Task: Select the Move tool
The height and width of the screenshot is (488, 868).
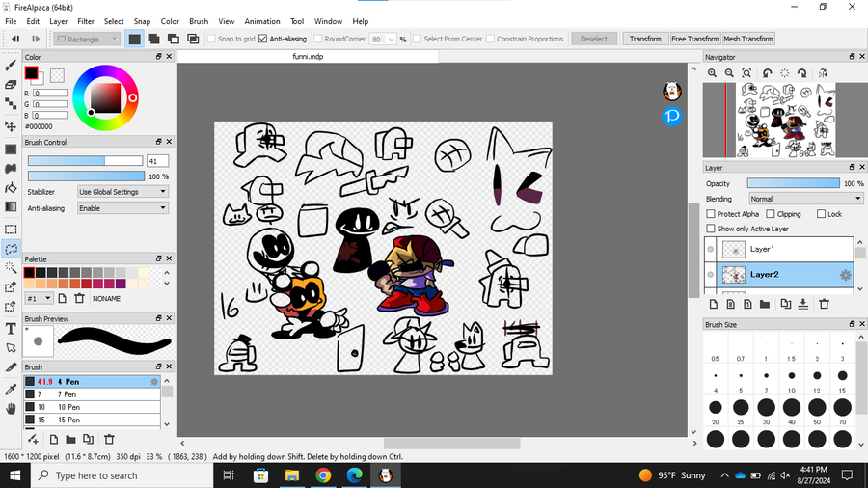Action: (x=11, y=126)
